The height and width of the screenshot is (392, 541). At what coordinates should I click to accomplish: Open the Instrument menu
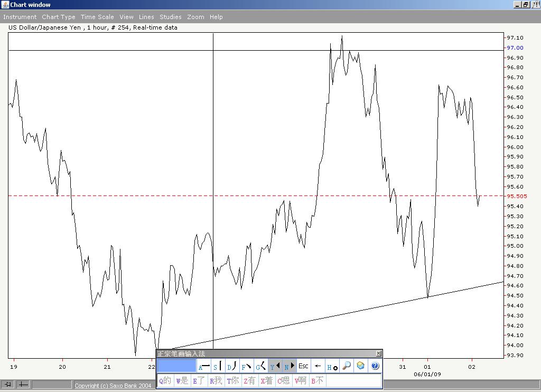coord(20,17)
